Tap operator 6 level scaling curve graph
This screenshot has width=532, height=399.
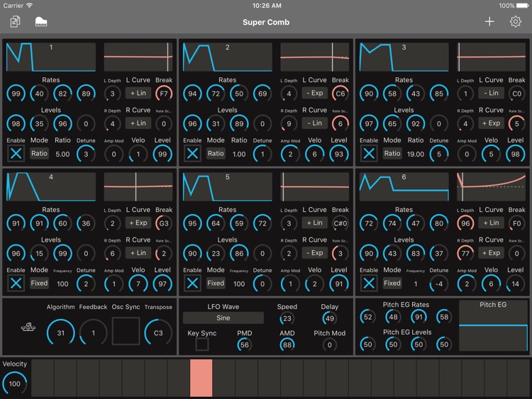click(492, 187)
